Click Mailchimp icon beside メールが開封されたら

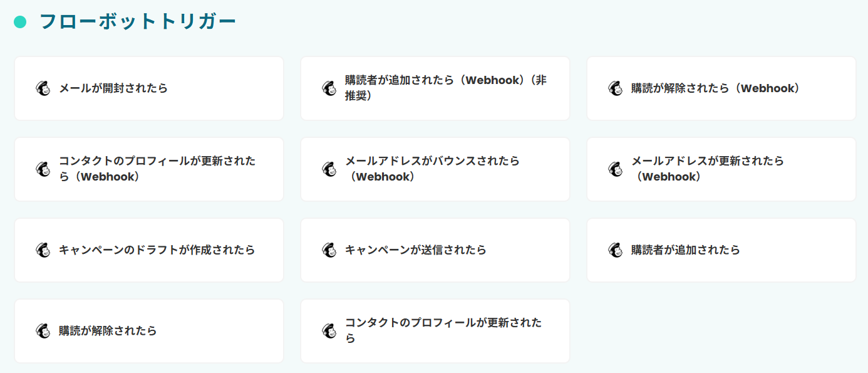click(x=43, y=88)
